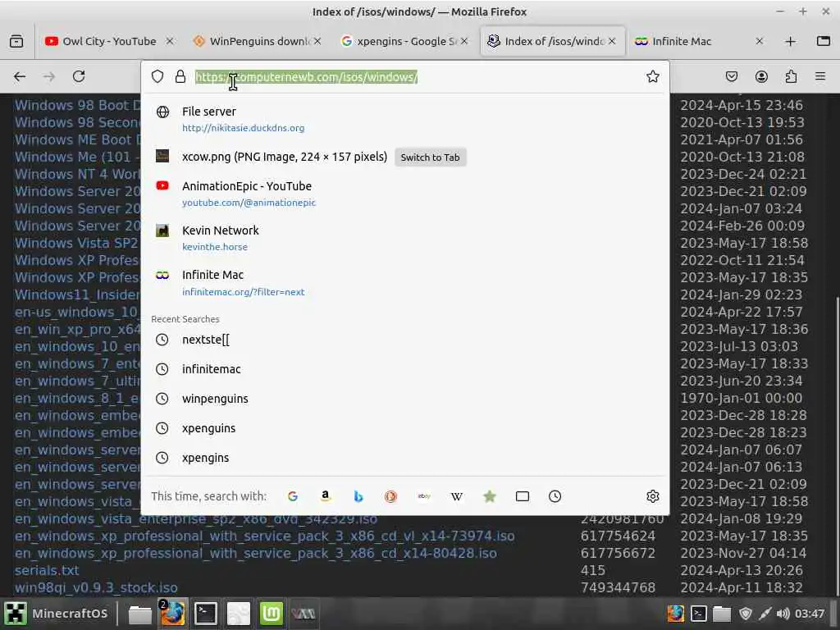Choose recent search nextste[[

pos(405,340)
